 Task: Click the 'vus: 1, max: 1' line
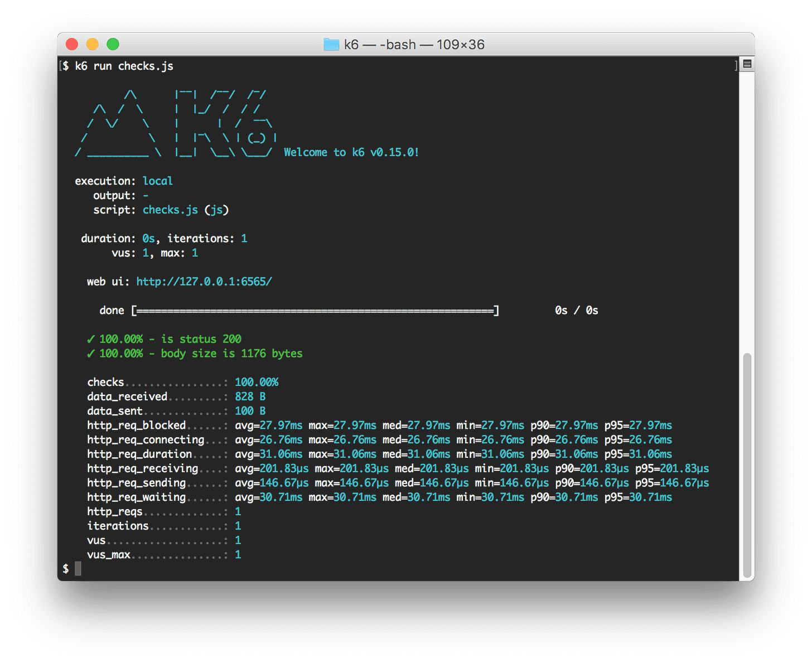[x=155, y=253]
